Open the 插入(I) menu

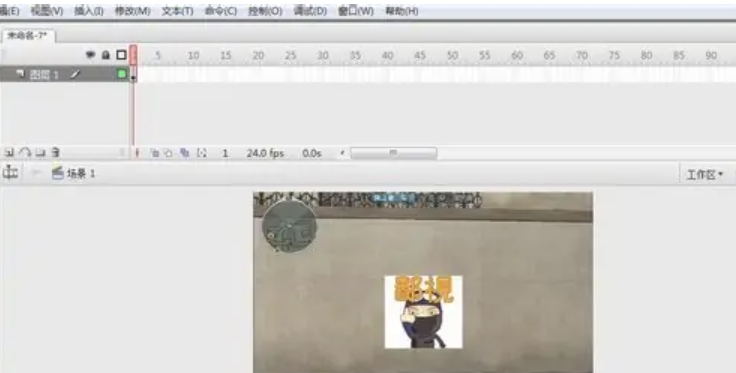pos(89,11)
